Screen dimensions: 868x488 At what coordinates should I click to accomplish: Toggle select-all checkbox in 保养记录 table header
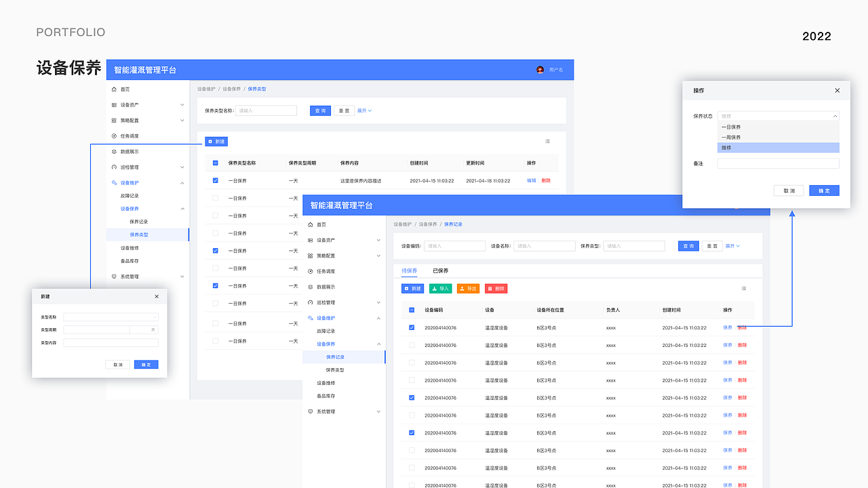tap(412, 310)
